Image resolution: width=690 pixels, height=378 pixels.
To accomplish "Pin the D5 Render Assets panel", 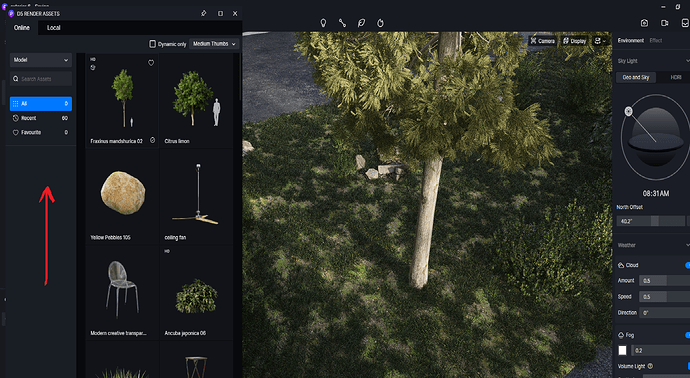I will tap(204, 14).
